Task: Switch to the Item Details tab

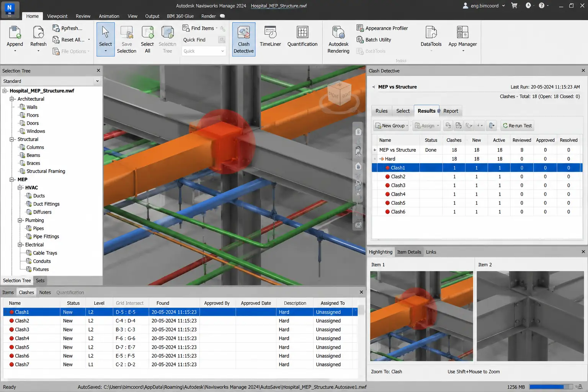Action: click(x=409, y=252)
